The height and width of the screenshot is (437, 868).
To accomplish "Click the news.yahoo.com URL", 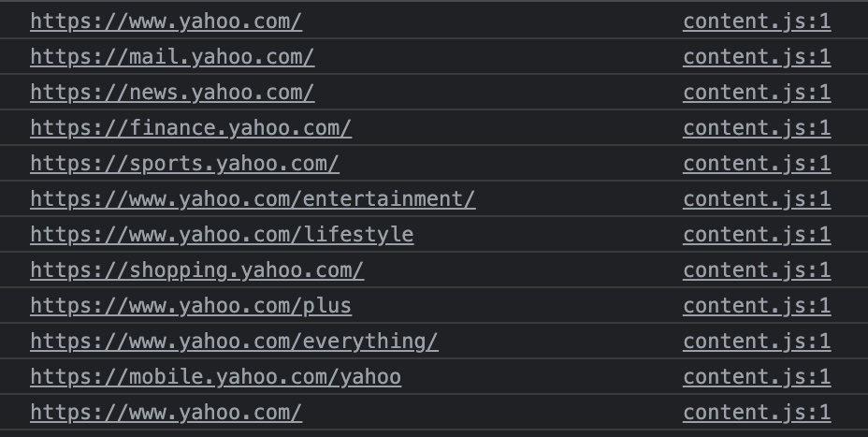I will tap(172, 93).
